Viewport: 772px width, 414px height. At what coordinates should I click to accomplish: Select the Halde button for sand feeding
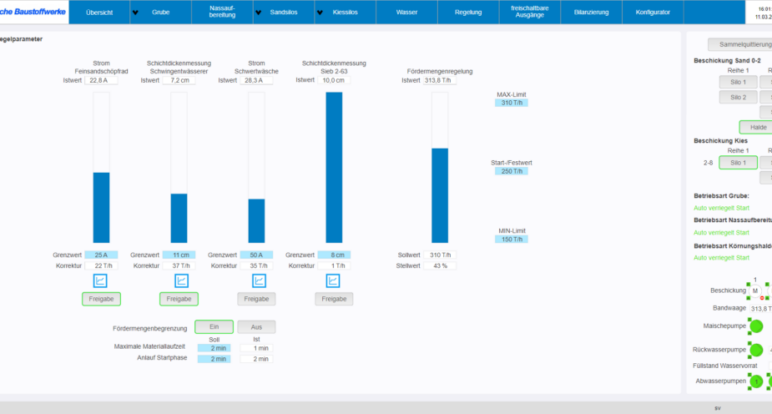(757, 127)
